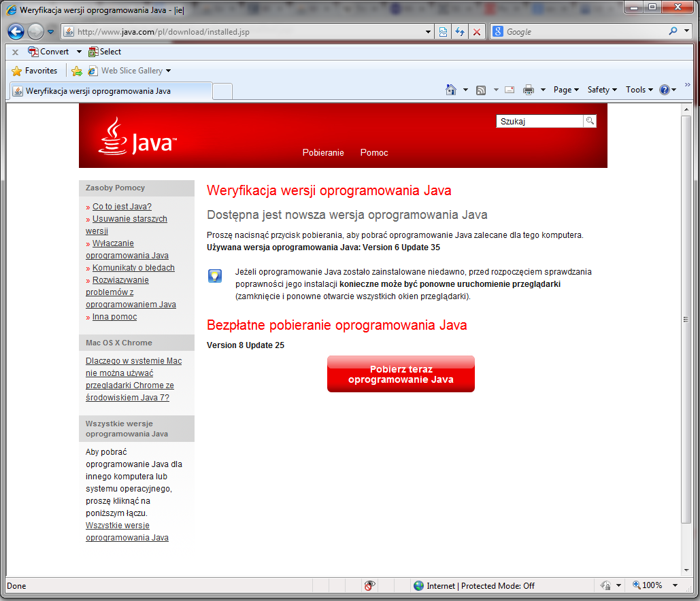Click the Home icon in command bar
The image size is (700, 601).
click(451, 90)
